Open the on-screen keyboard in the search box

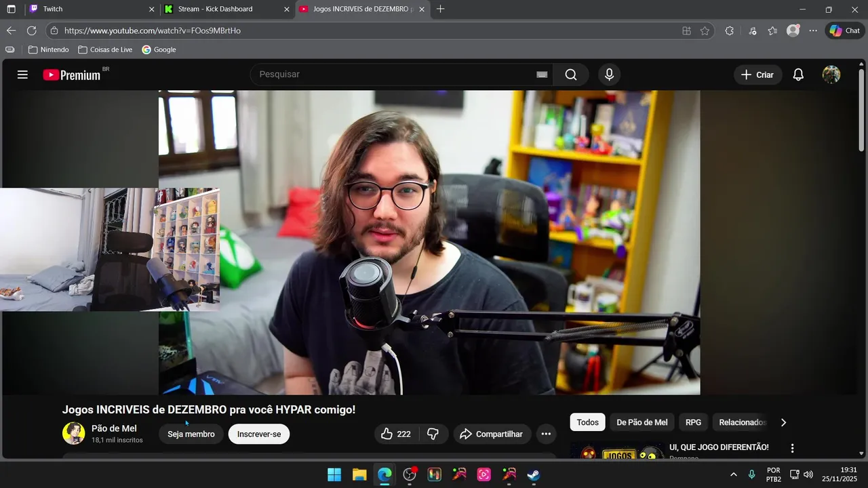point(542,75)
